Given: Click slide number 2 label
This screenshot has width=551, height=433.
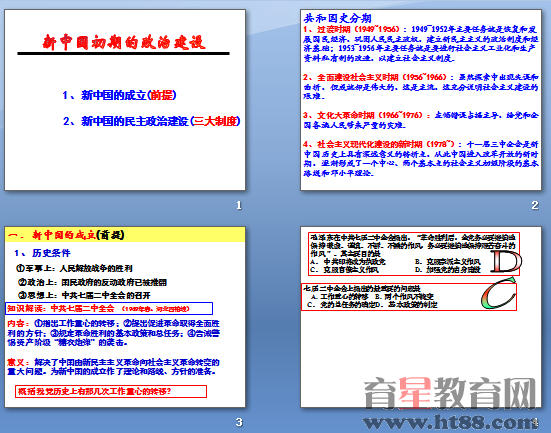Looking at the screenshot, I should (535, 205).
